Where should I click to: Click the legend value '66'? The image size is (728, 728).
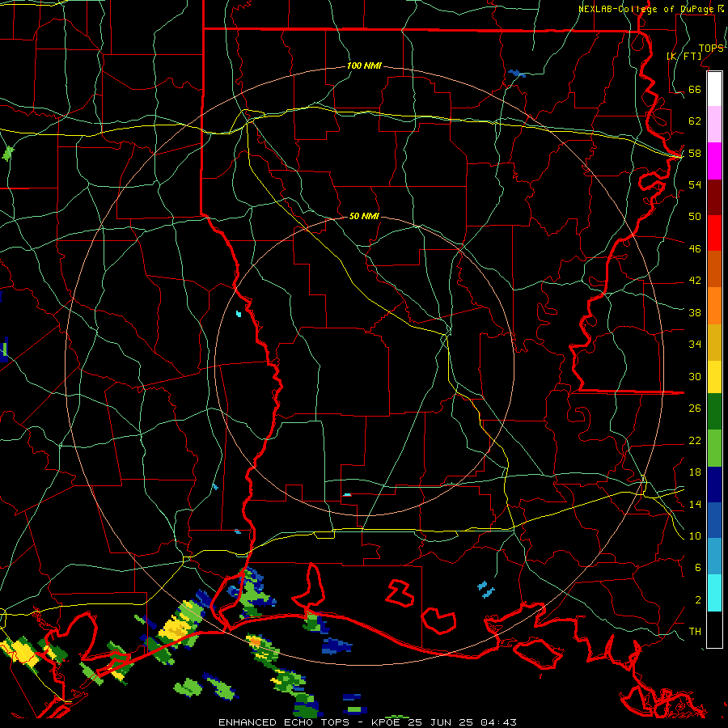coord(695,89)
